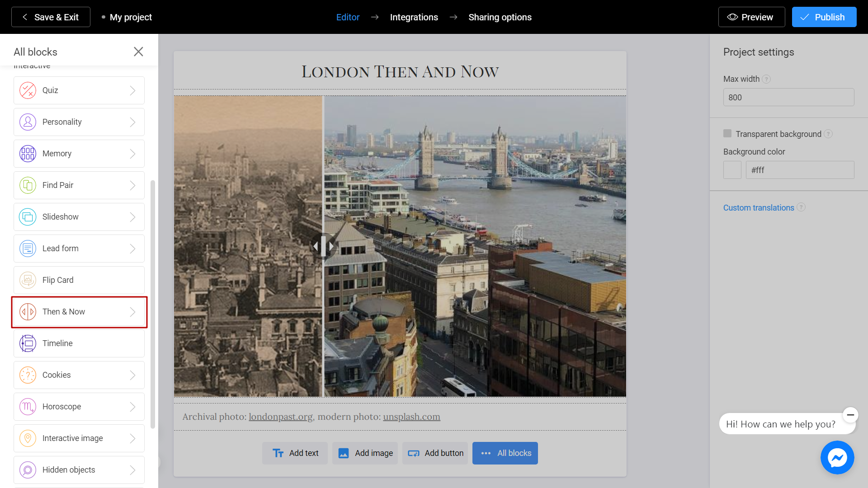This screenshot has width=868, height=488.
Task: Click the Publish button
Action: pyautogui.click(x=824, y=17)
